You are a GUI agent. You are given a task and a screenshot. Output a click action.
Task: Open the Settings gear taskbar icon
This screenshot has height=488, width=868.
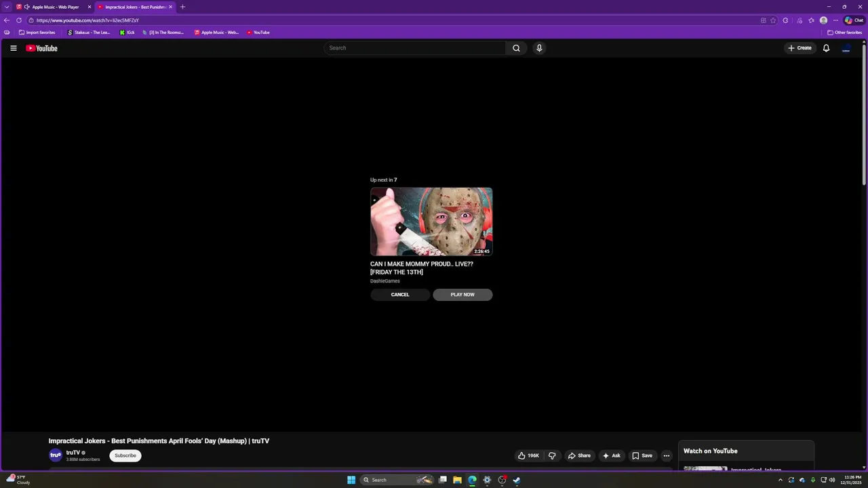[487, 480]
